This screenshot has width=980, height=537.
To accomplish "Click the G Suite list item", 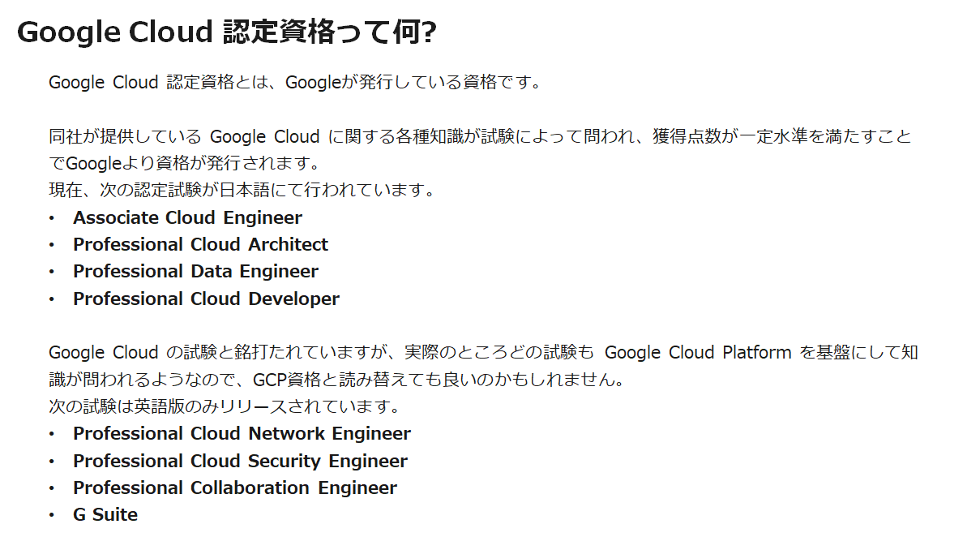I will [105, 514].
